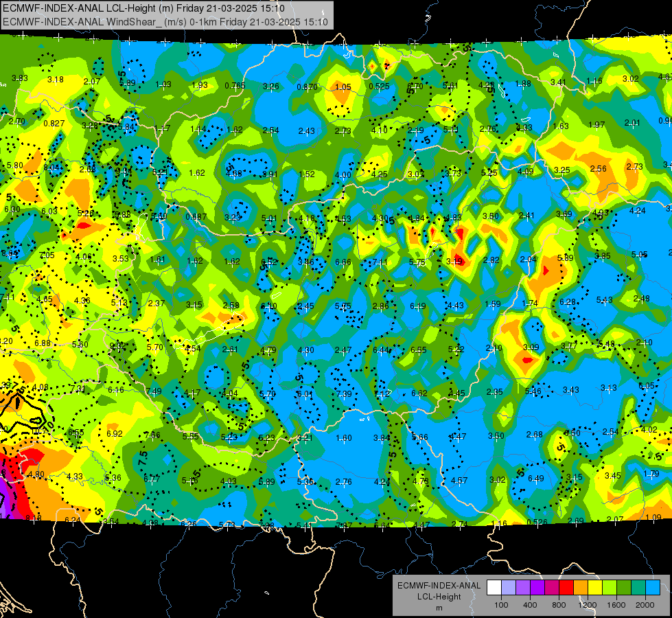The image size is (672, 618).
Task: Click the wind shear value '3.83'
Action: pos(20,78)
